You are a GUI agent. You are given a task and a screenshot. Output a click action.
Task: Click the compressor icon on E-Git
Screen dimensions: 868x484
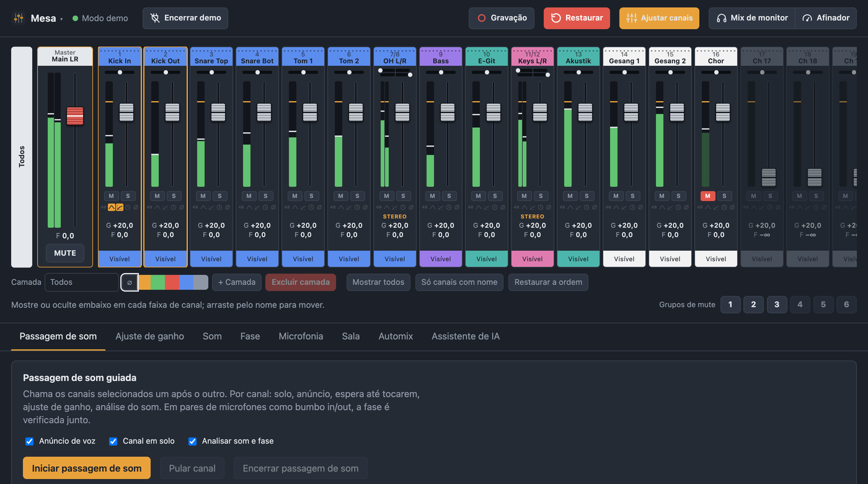(487, 207)
